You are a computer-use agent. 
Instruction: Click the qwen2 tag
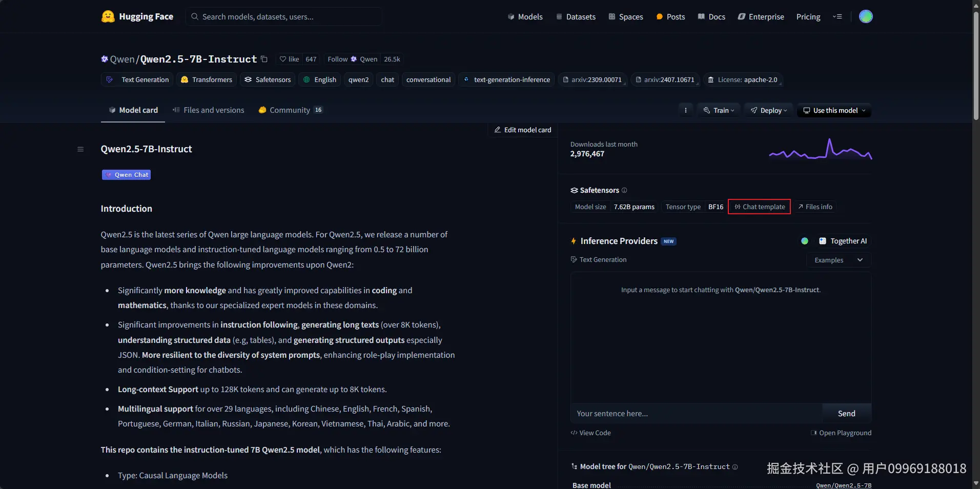[359, 79]
